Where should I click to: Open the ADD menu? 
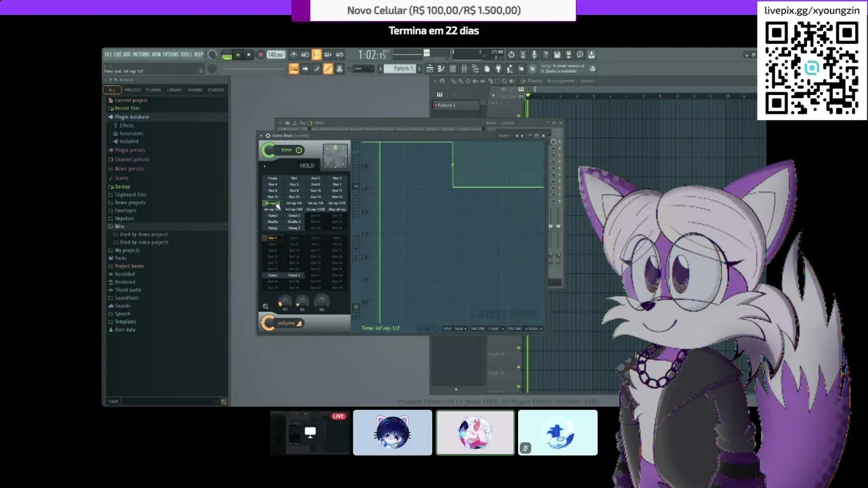click(x=127, y=54)
